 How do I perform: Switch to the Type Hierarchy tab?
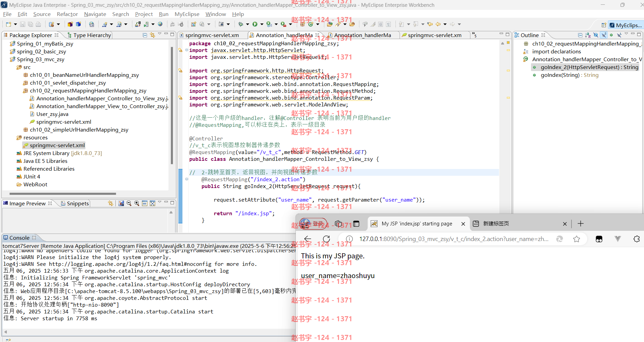89,35
